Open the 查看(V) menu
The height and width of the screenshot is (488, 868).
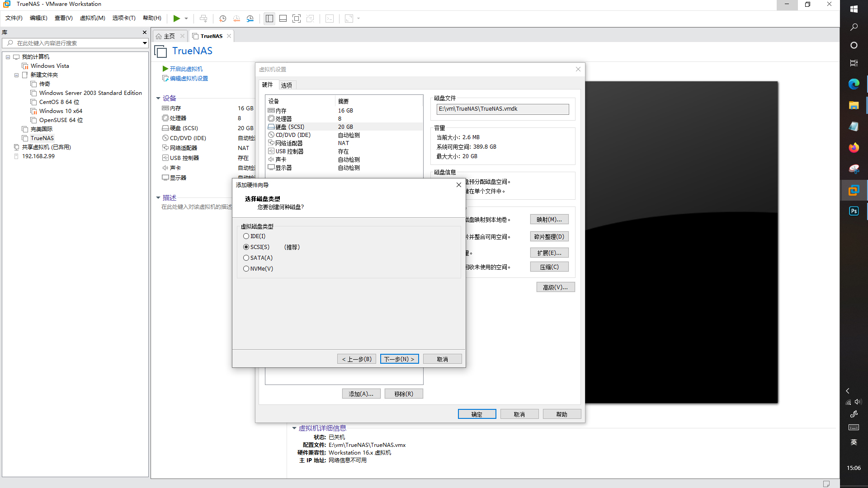(64, 18)
